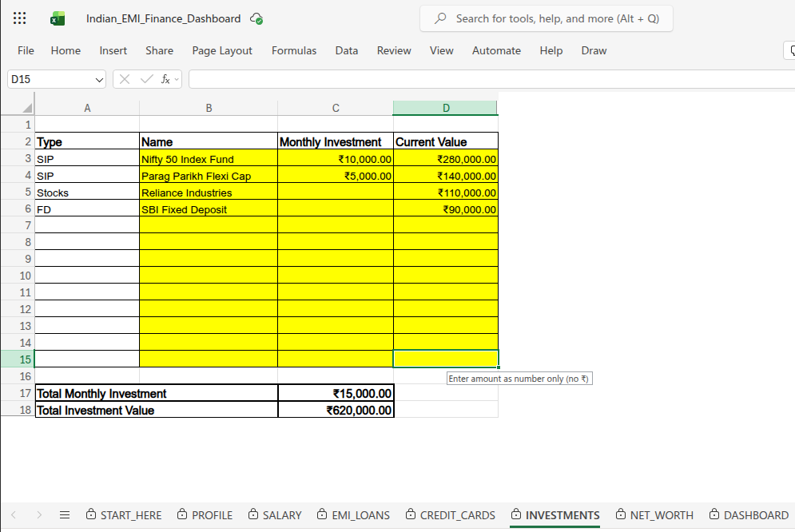Open the File menu
Viewport: 795px width, 532px height.
[26, 50]
